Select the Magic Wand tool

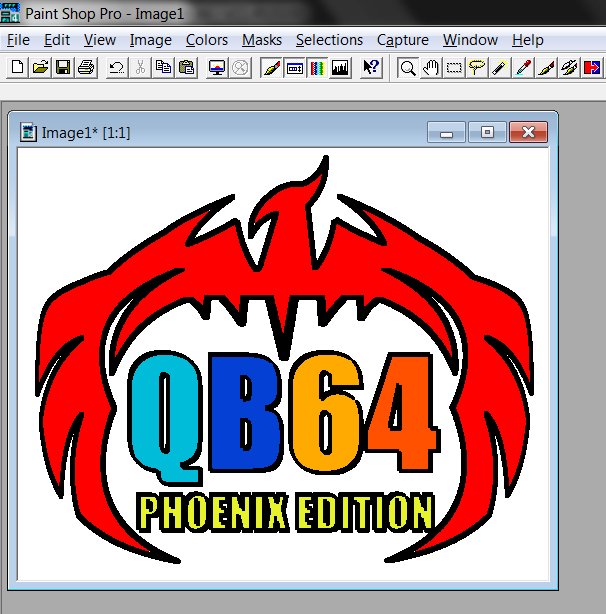pos(500,68)
